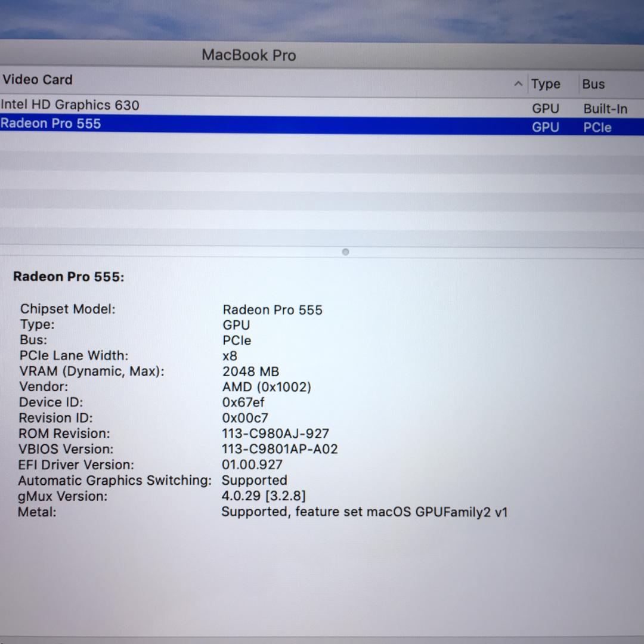Viewport: 644px width, 644px height.
Task: Click the split pane divider handle dot
Action: point(345,252)
